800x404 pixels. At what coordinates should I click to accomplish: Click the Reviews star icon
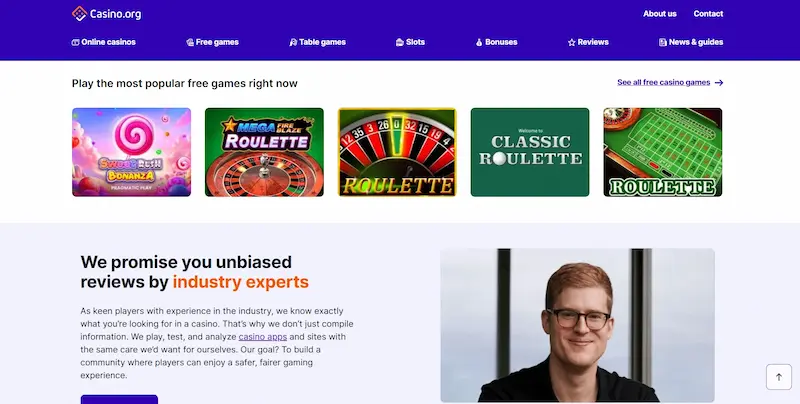(x=571, y=42)
